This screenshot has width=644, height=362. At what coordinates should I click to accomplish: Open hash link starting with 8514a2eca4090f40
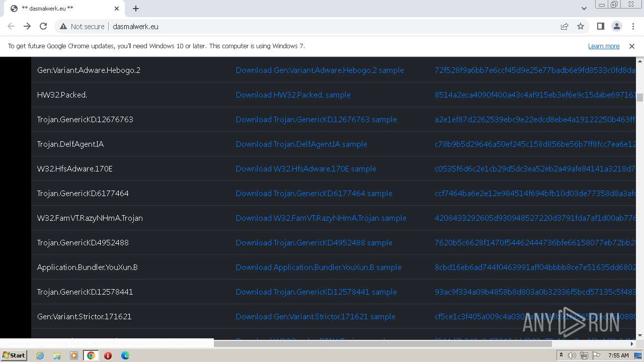coord(535,95)
